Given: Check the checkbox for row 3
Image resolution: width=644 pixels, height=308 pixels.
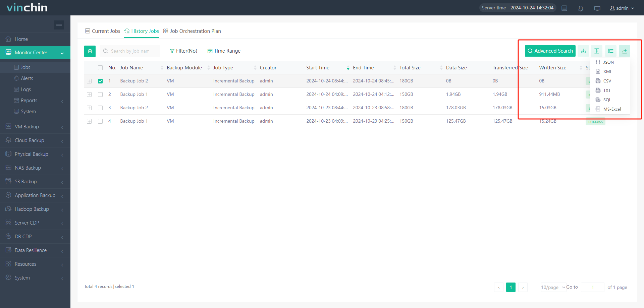Looking at the screenshot, I should [100, 108].
